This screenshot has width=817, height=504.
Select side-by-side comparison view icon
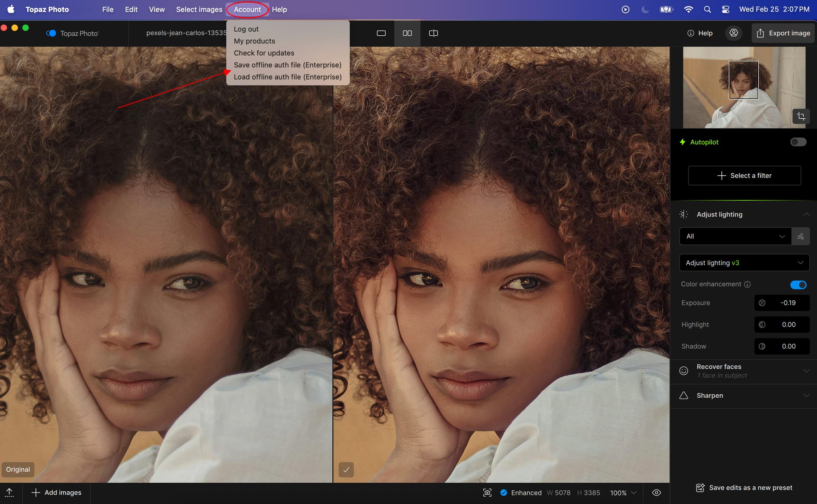click(407, 33)
